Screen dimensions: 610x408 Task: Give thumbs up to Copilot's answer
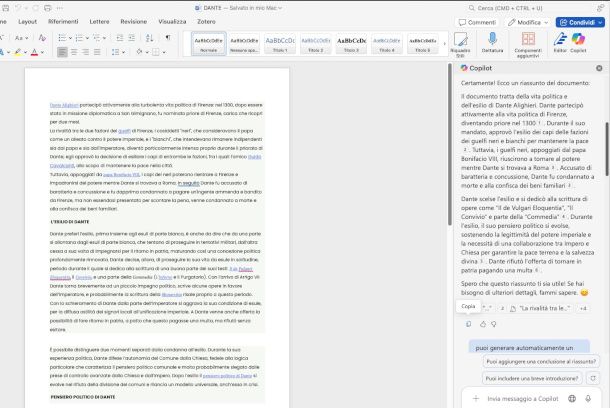(481, 323)
